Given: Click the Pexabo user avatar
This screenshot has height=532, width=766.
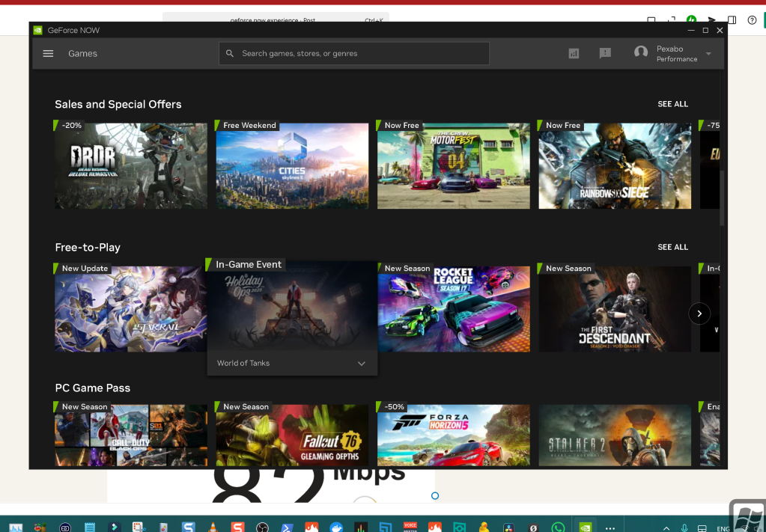Looking at the screenshot, I should (x=640, y=52).
